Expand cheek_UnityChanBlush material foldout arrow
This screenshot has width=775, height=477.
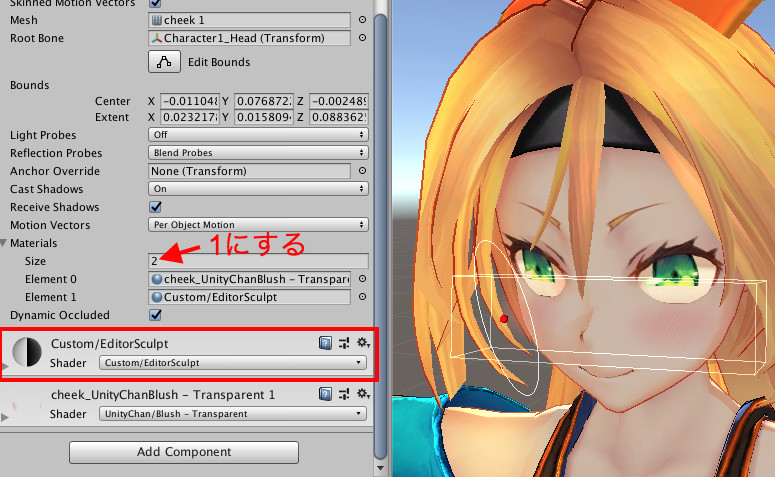click(5, 417)
